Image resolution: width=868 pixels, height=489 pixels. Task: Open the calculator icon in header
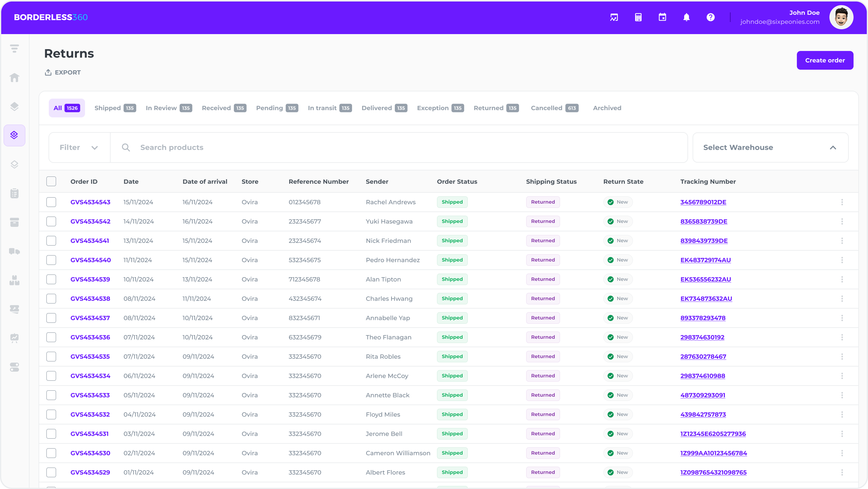[638, 17]
